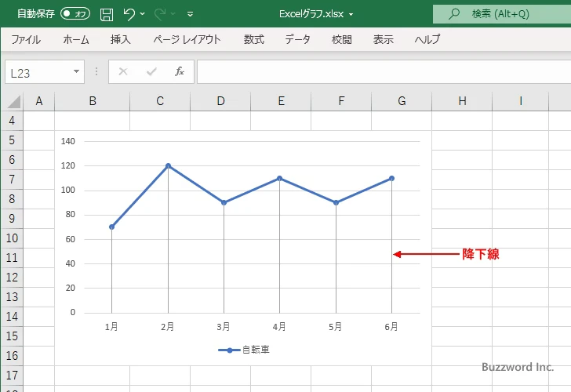Click the 6月 data point marker on the line
The image size is (571, 392).
(x=391, y=178)
